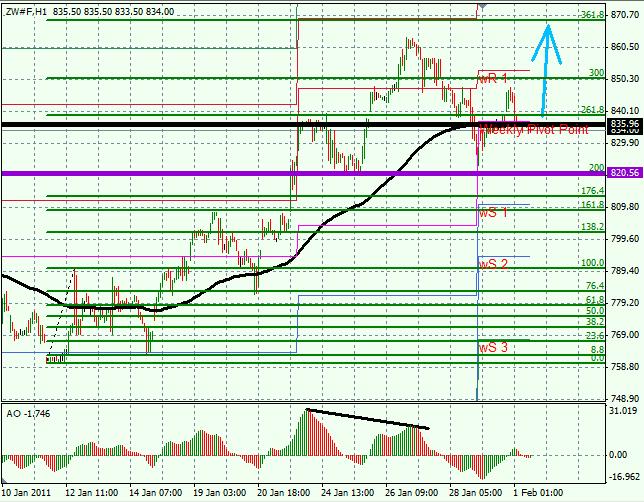Click the 10 Jan 2011 time label
Viewport: 644px width, 502px height.
(x=26, y=493)
